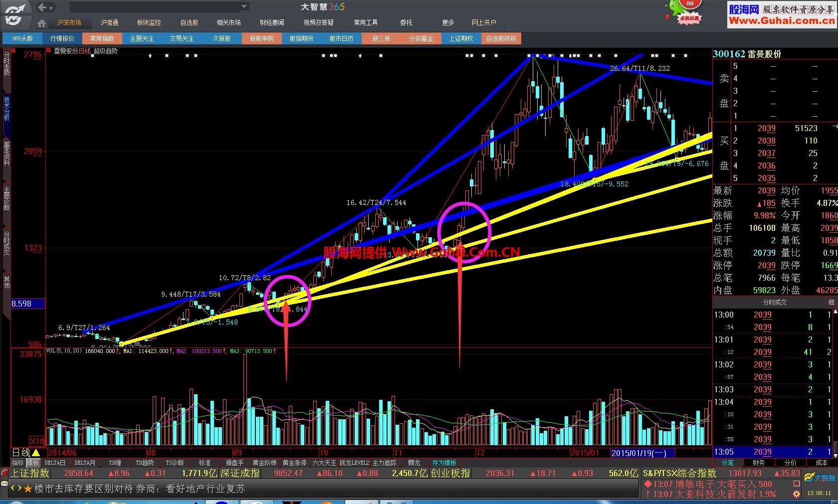Click the home icon in the menu bar

[x=41, y=23]
